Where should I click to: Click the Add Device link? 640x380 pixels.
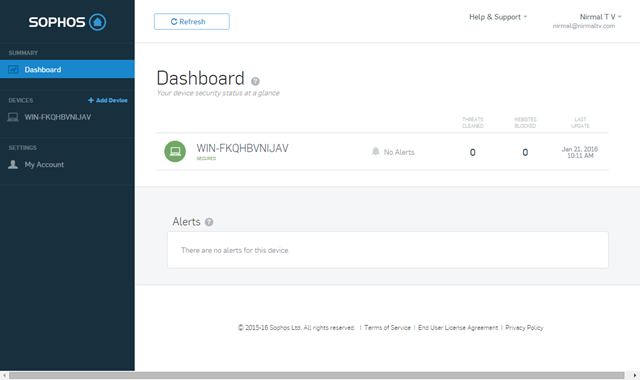(108, 100)
